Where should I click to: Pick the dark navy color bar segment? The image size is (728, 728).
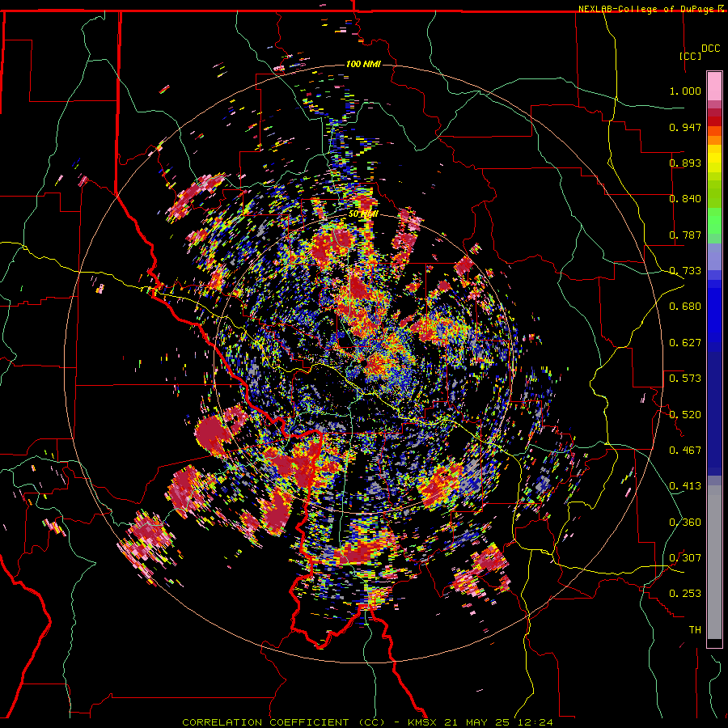point(714,408)
